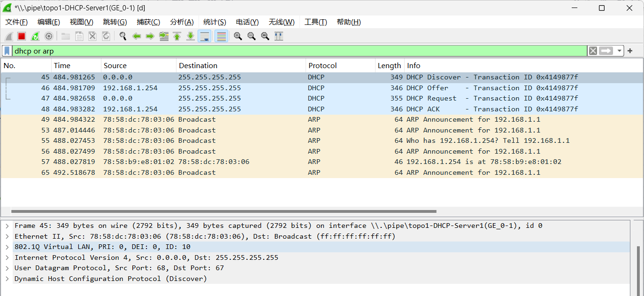
Task: Expand the User Datagram Protocol row
Action: 8,268
